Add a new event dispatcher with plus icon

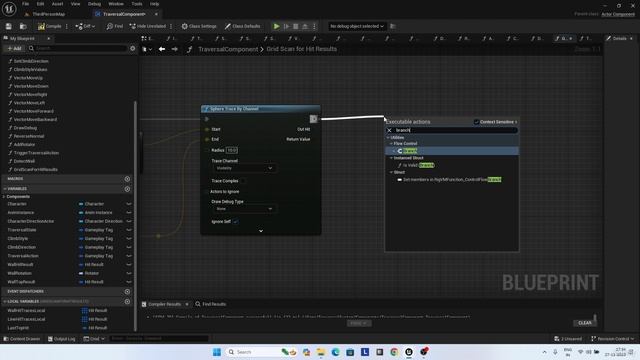(127, 291)
